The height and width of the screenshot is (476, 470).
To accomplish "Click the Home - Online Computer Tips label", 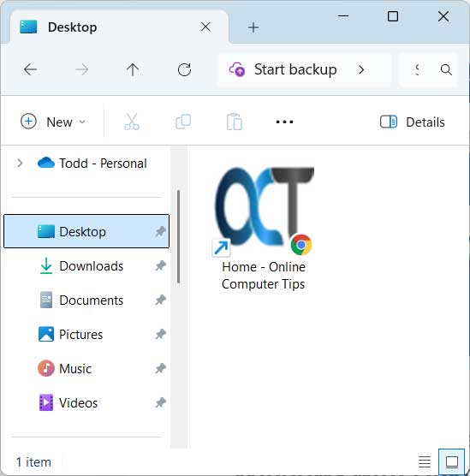I will tap(264, 276).
